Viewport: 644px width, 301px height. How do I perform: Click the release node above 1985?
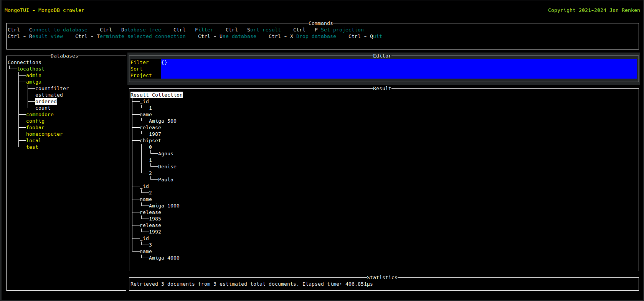pyautogui.click(x=150, y=212)
